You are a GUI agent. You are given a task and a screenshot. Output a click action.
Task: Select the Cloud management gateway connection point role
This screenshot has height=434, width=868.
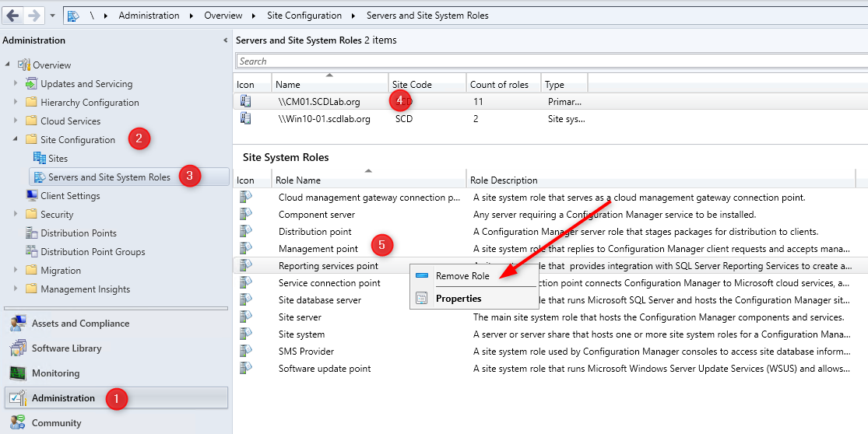[x=550, y=198]
